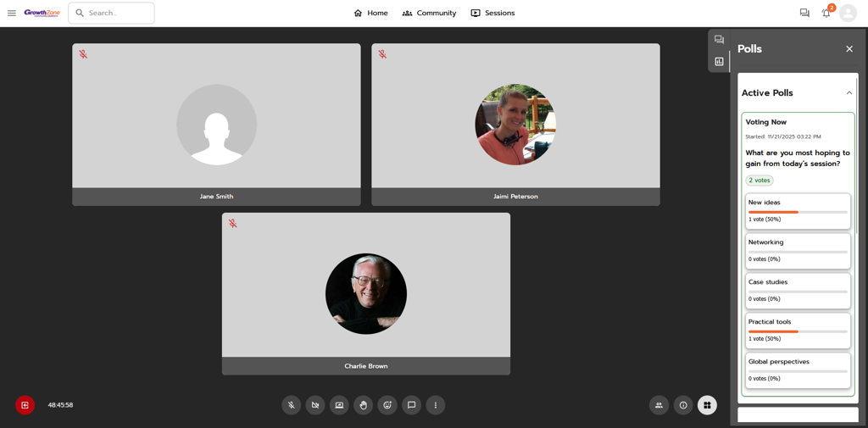This screenshot has width=868, height=428.
Task: Open notifications bell with badge
Action: (827, 13)
